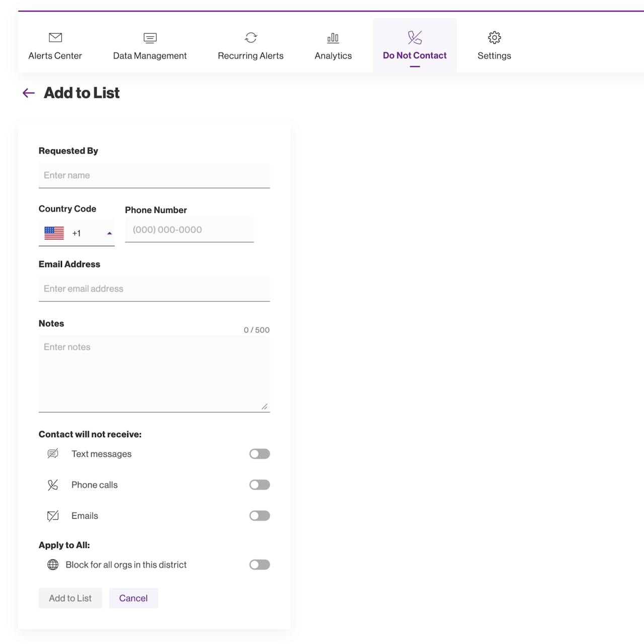644x644 pixels.
Task: Click the Data Management monitor icon
Action: click(x=150, y=38)
